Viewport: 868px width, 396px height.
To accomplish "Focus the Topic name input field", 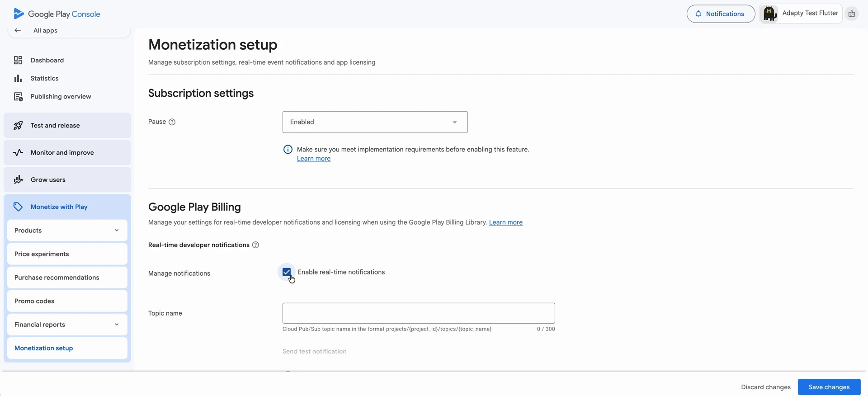I will click(419, 313).
